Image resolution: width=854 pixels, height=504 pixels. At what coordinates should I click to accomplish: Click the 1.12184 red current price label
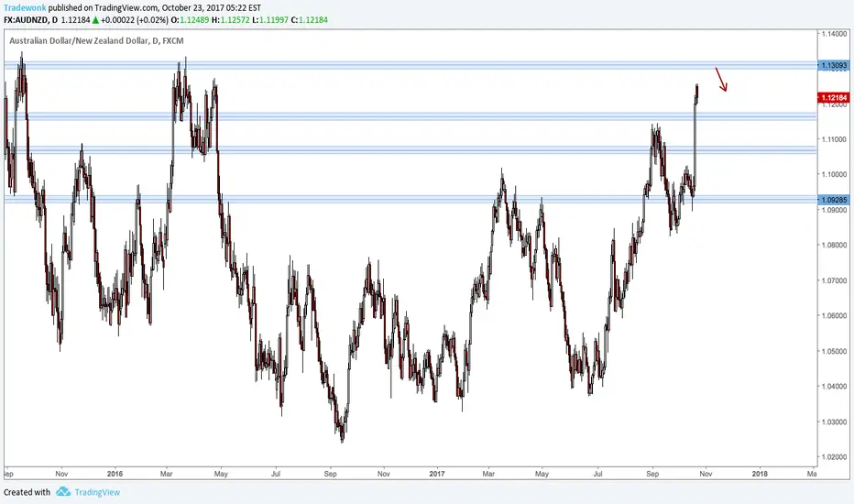click(x=833, y=97)
